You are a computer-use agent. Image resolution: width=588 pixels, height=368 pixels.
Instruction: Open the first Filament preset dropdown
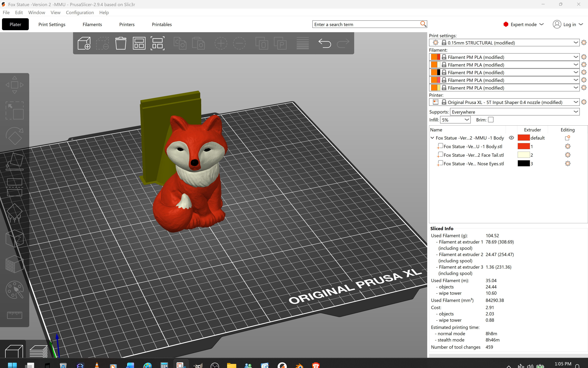pyautogui.click(x=504, y=57)
